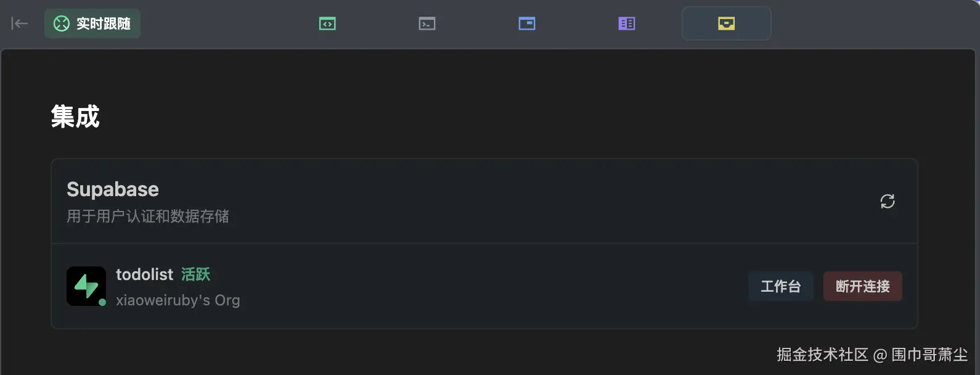980x375 pixels.
Task: Select the todolist project name
Action: [x=145, y=274]
